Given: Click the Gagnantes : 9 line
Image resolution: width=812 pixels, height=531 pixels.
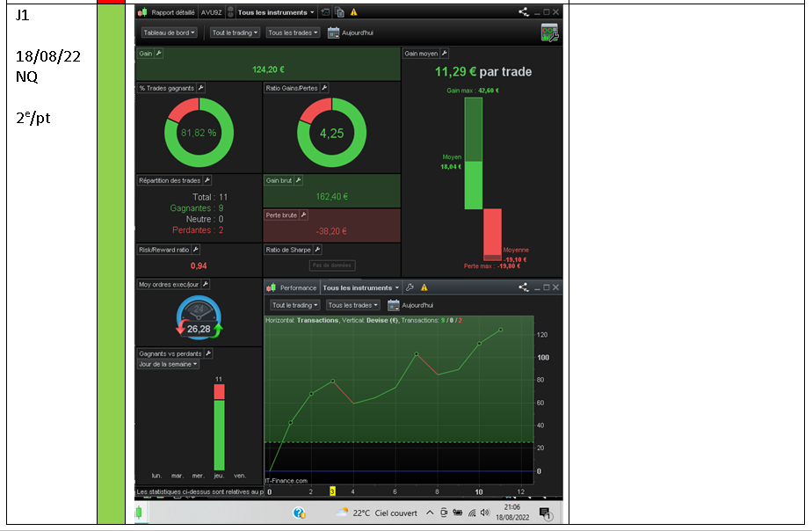Looking at the screenshot, I should click(x=197, y=208).
